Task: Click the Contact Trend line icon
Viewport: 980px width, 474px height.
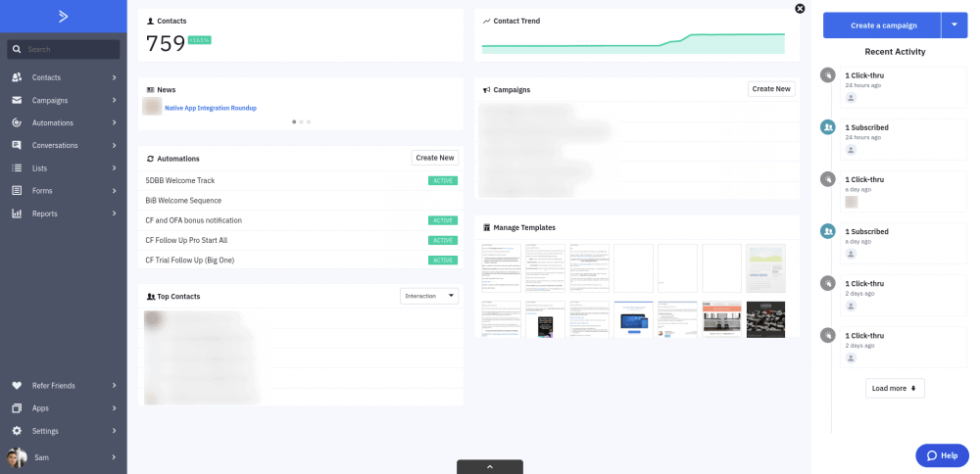Action: (x=486, y=21)
